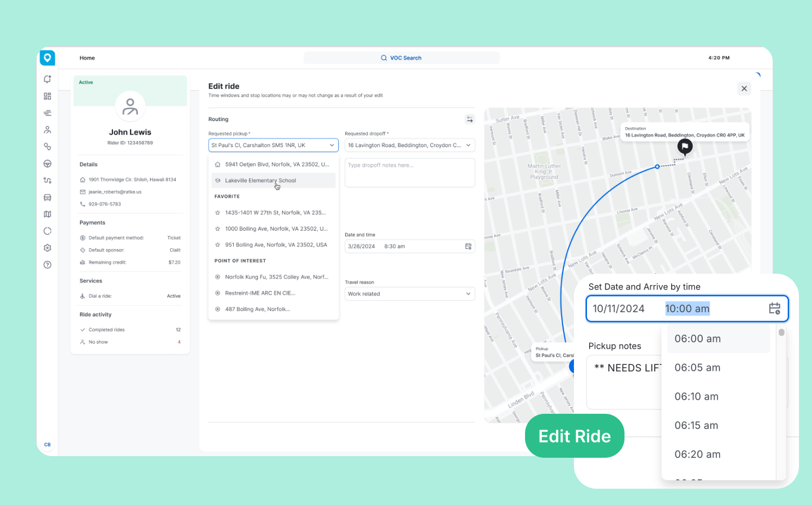Click calendar icon in Set Date field
Viewport: 812px width, 505px height.
(774, 308)
